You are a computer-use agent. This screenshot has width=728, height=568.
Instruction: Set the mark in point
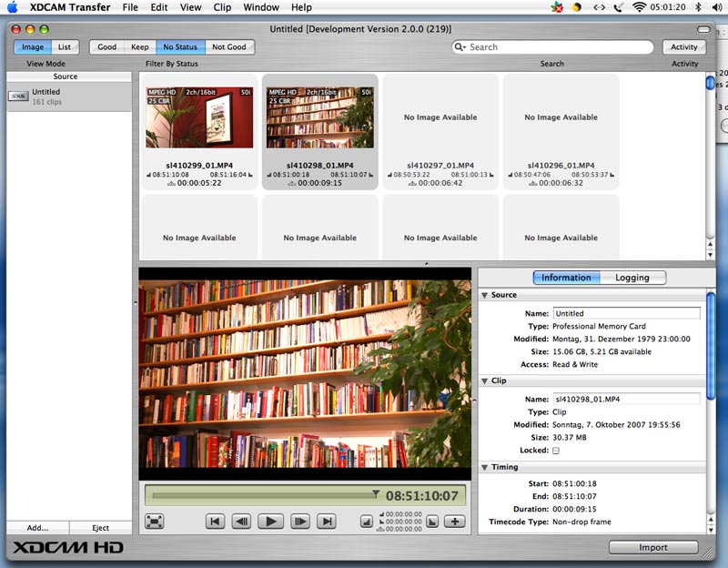click(367, 522)
